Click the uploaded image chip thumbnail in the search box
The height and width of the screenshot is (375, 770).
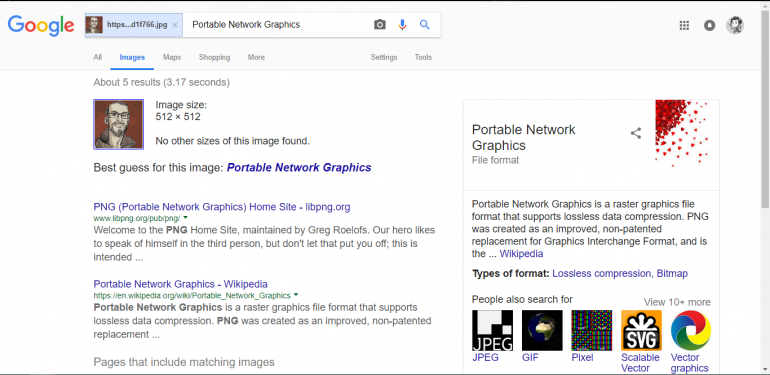[94, 25]
